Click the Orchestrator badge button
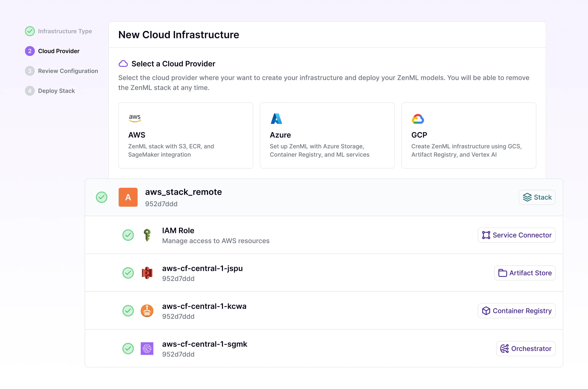 pyautogui.click(x=526, y=349)
